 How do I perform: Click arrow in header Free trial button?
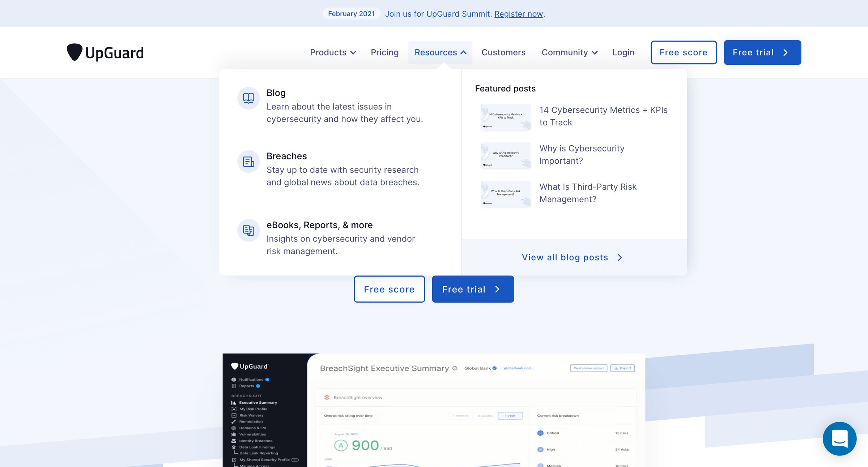click(x=785, y=52)
